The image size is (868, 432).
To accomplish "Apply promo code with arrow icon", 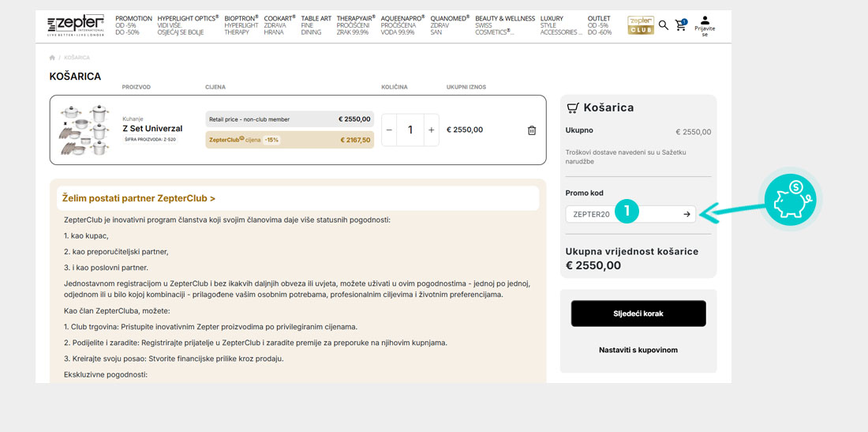I will pos(687,214).
